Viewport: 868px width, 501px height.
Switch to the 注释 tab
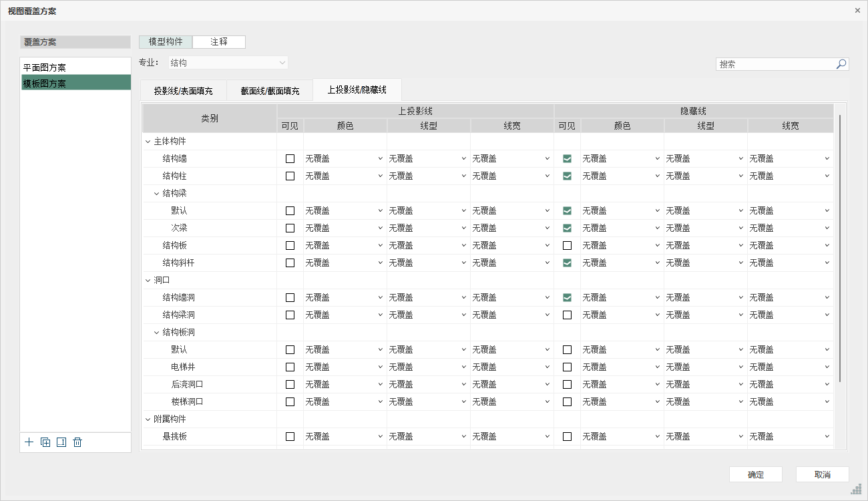(219, 41)
